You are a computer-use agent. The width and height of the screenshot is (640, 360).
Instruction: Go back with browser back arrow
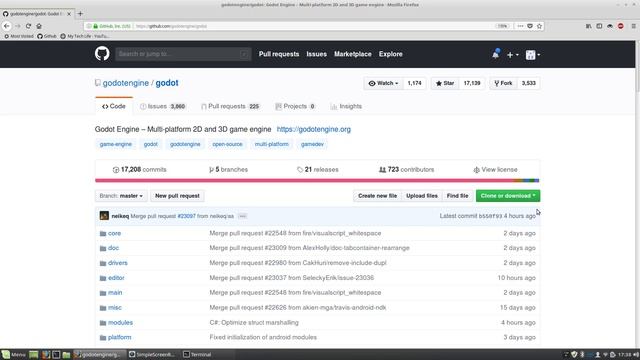[7, 26]
